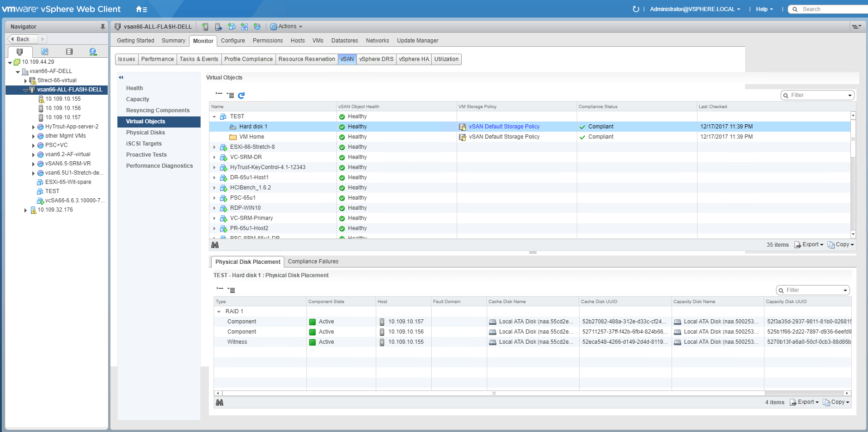Select Physical Disks in vSAN menu
Viewport: 868px width, 432px height.
pyautogui.click(x=145, y=133)
